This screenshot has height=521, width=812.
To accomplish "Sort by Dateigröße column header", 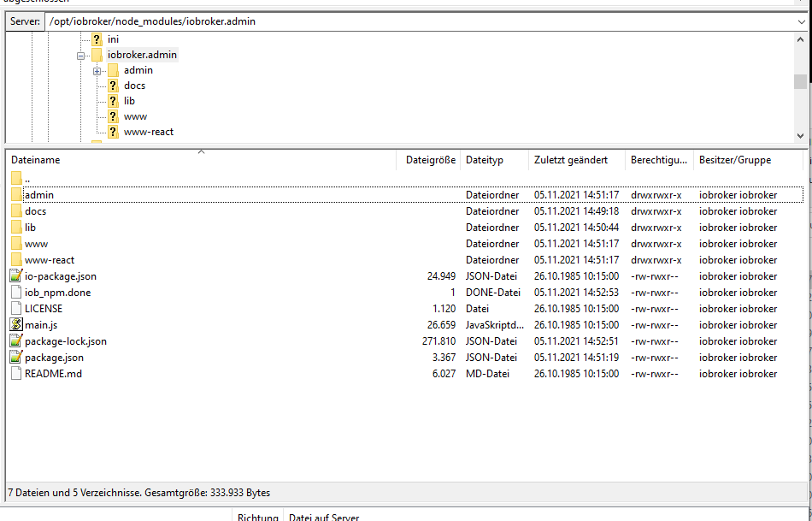I will point(429,160).
